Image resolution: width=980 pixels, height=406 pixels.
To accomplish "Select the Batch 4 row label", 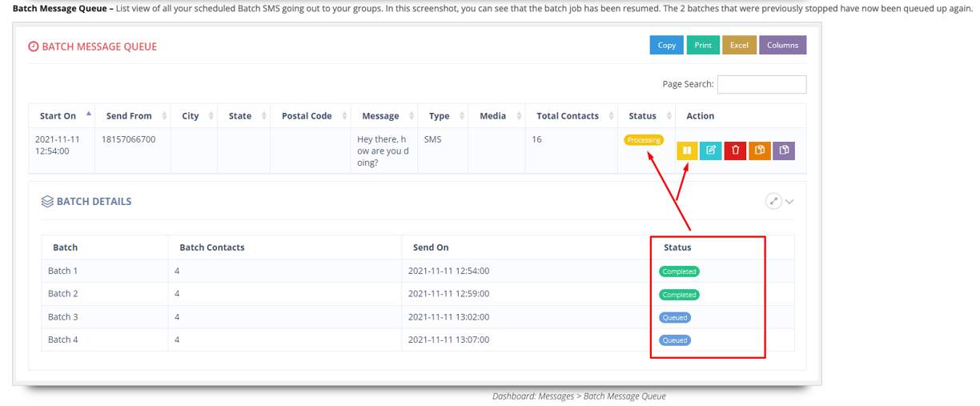I will [63, 340].
